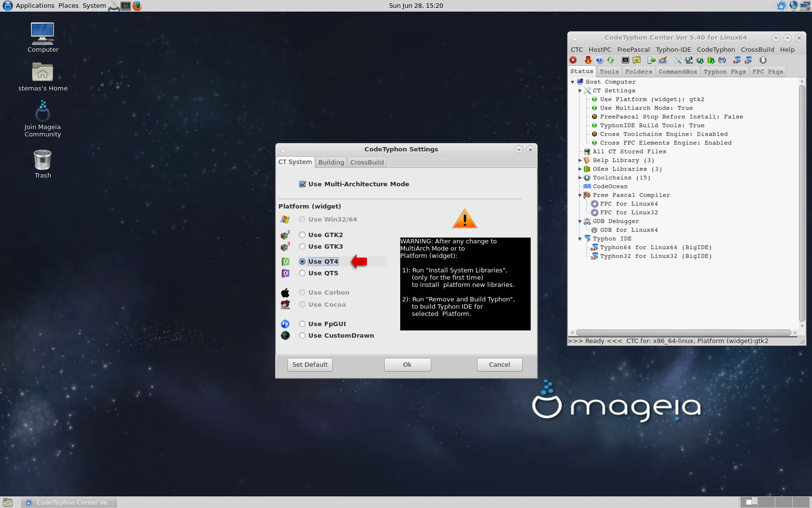This screenshot has width=812, height=508.
Task: Open the CommandBox tab
Action: [678, 72]
